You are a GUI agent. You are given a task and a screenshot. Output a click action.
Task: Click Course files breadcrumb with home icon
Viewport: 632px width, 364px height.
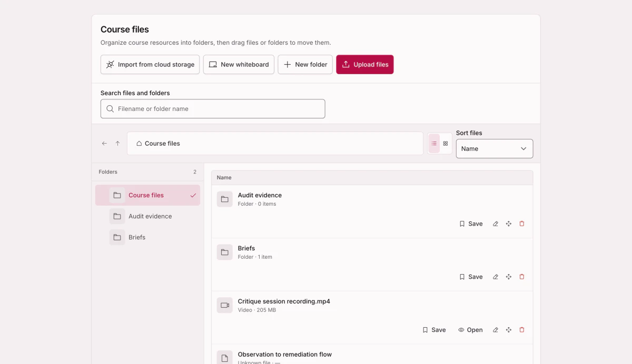(x=158, y=144)
